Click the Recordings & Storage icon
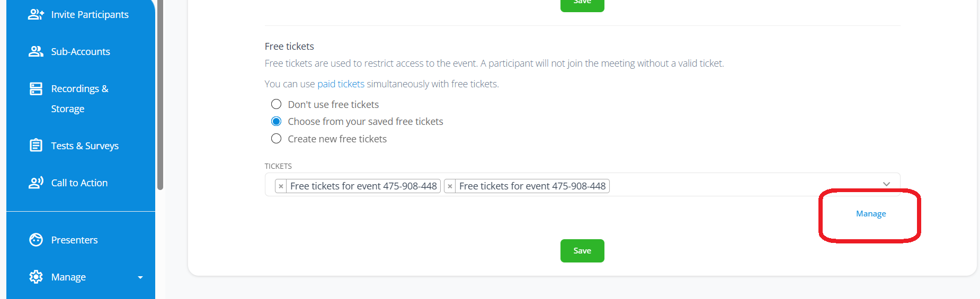Image resolution: width=980 pixels, height=299 pixels. click(x=35, y=89)
